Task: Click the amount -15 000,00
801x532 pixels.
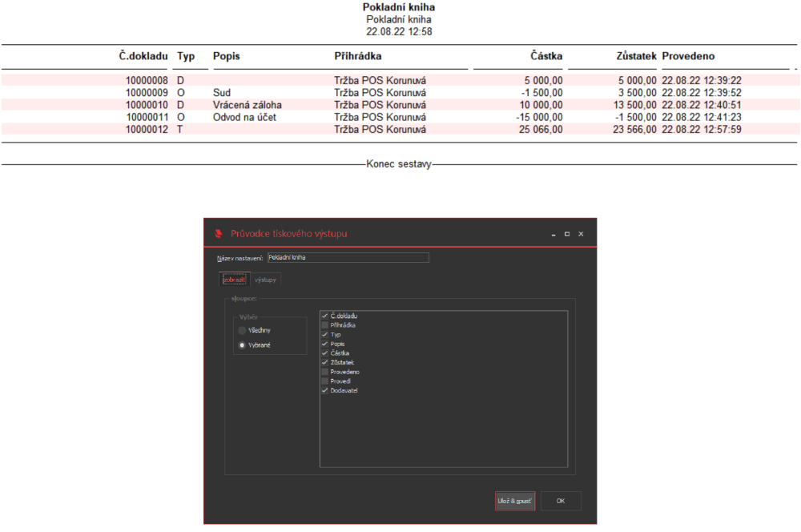Action: [539, 117]
